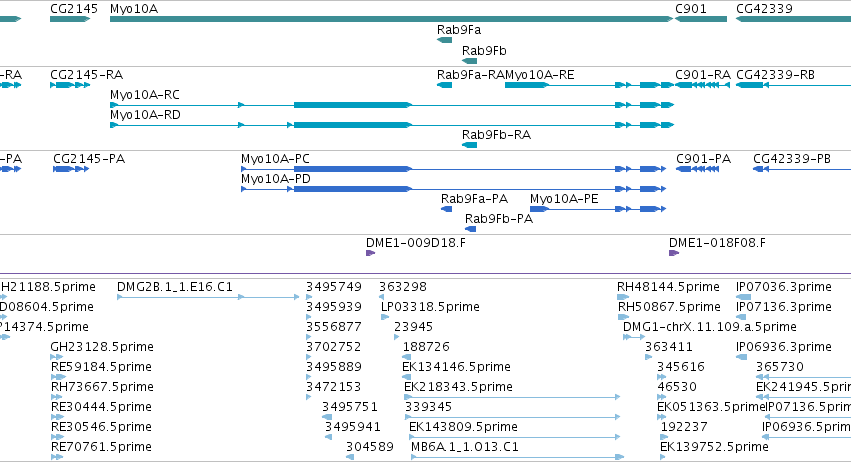This screenshot has width=851, height=462.
Task: Select the C901 gene label
Action: [691, 9]
